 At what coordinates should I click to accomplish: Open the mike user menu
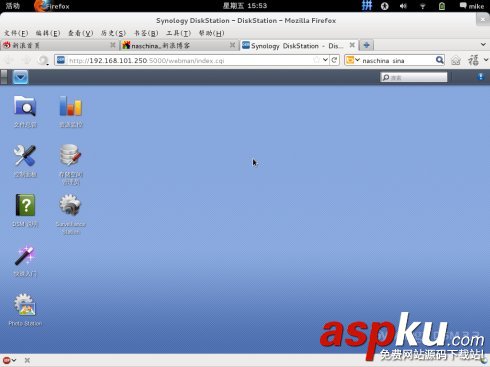(x=472, y=6)
